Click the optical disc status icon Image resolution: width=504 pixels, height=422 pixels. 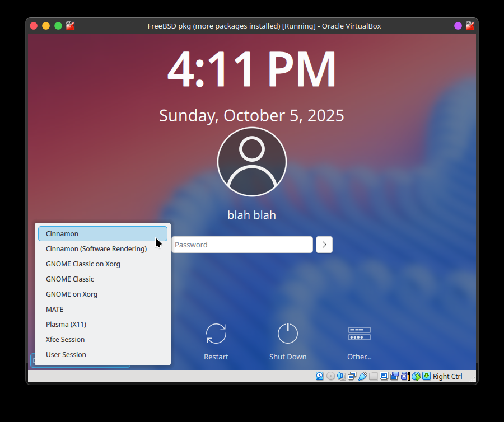click(330, 376)
